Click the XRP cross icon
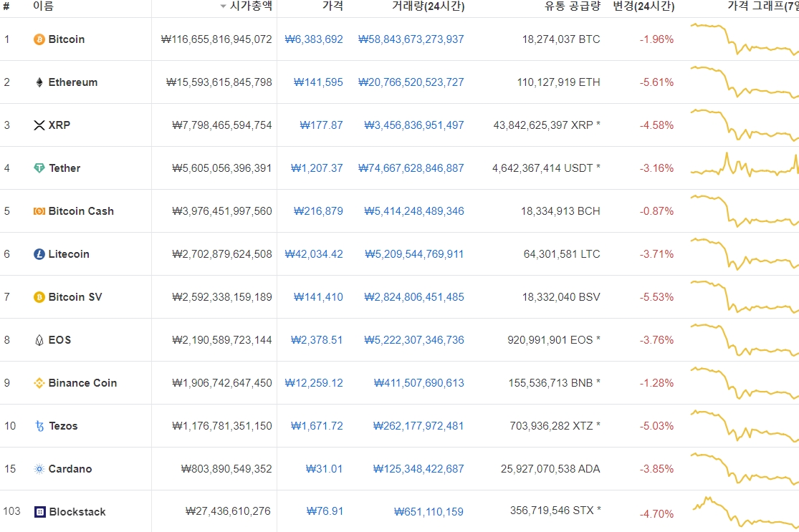This screenshot has height=532, width=799. 39,125
